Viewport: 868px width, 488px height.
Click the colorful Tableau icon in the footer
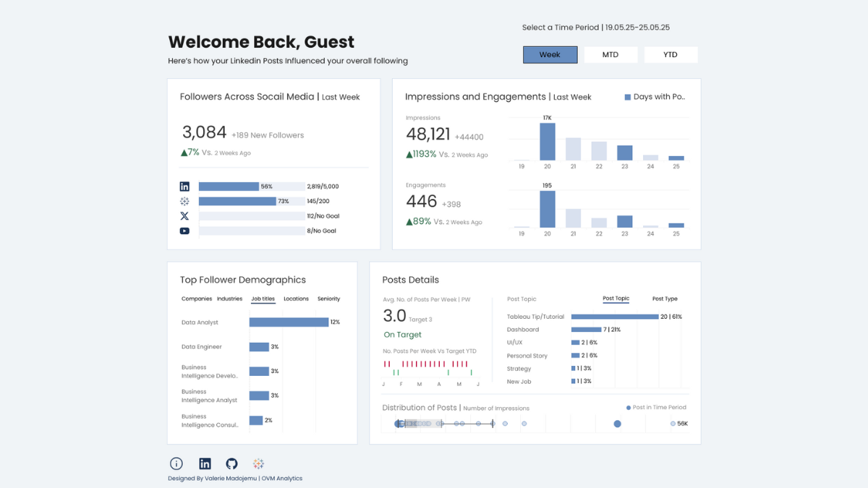pos(258,464)
